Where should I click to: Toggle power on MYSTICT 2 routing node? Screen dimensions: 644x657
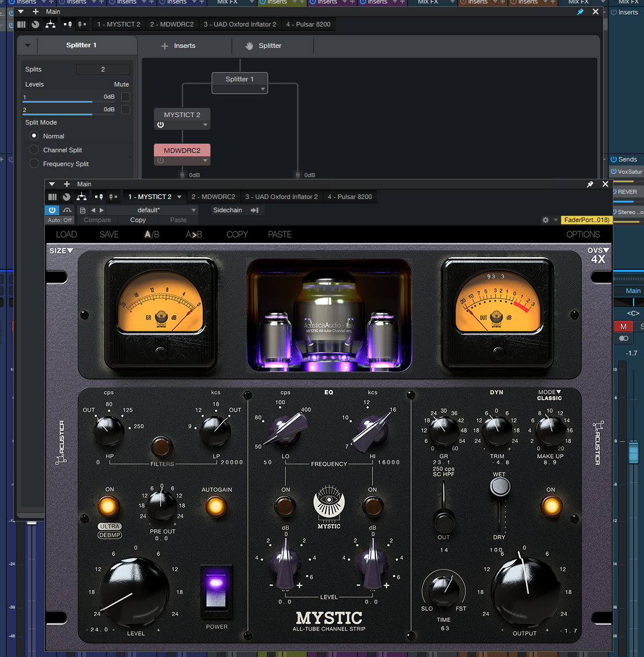coord(160,125)
